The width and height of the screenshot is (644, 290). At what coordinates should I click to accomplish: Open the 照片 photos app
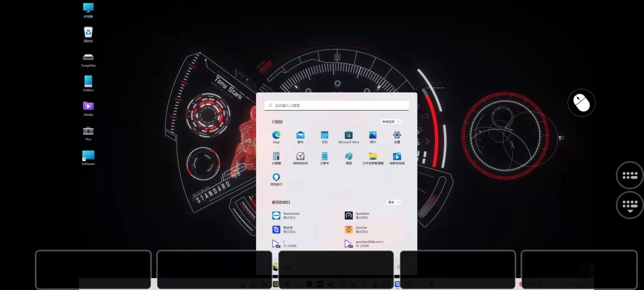(373, 137)
